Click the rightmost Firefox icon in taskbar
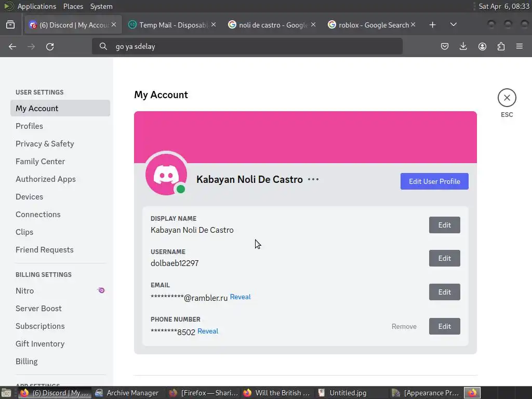532x399 pixels. click(472, 393)
